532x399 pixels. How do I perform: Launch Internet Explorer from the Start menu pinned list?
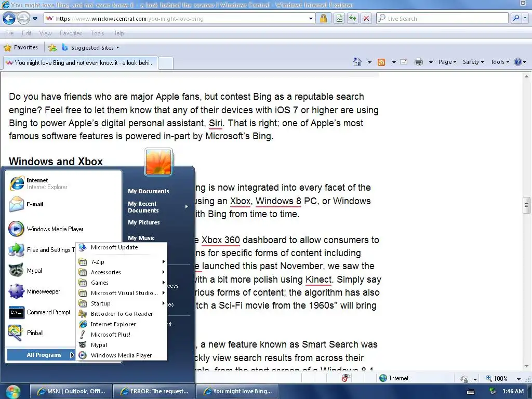pos(63,183)
